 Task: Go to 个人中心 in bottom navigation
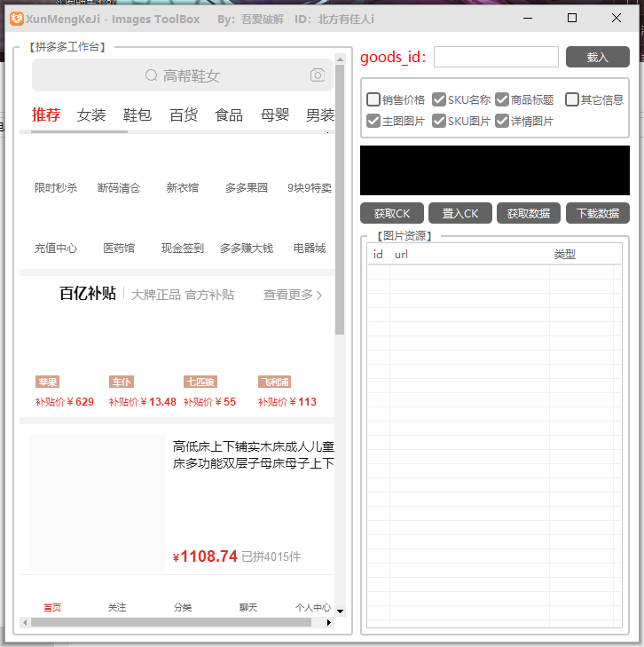pos(313,608)
